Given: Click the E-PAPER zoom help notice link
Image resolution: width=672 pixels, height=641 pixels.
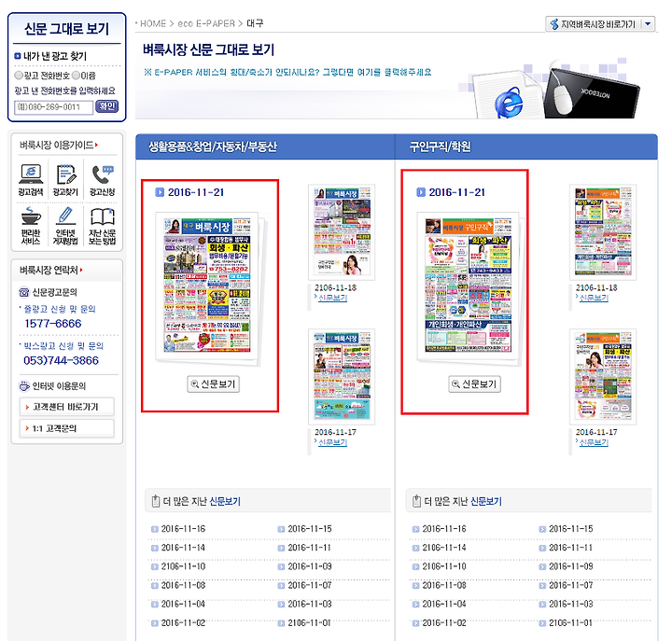Looking at the screenshot, I should [287, 72].
